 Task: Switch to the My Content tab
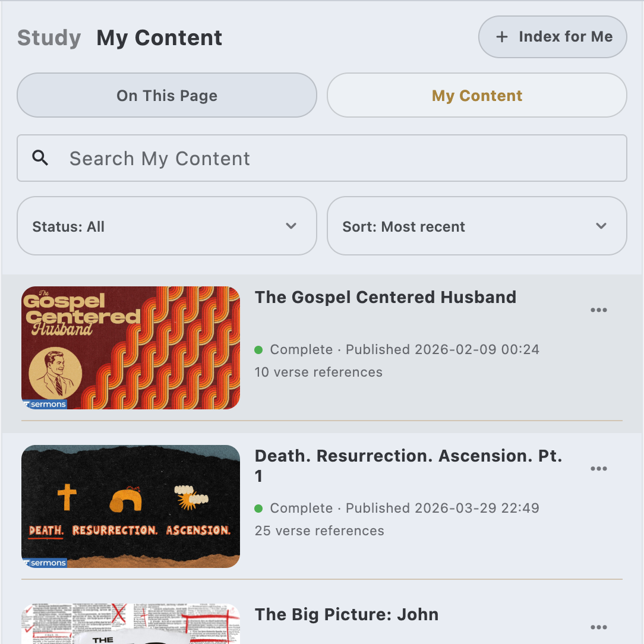476,95
